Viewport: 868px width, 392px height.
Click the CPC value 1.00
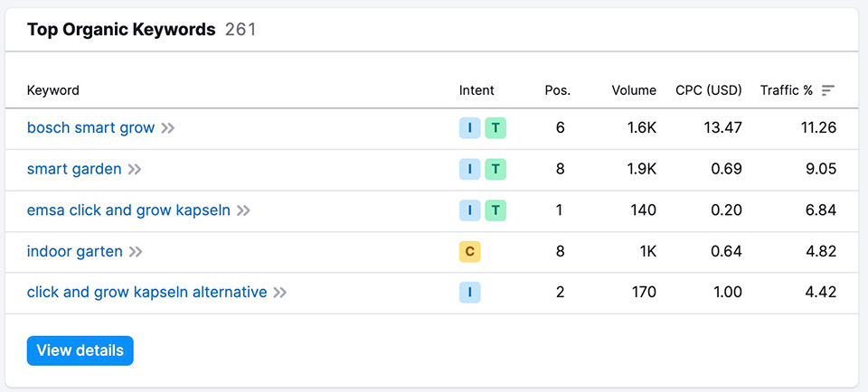click(727, 292)
